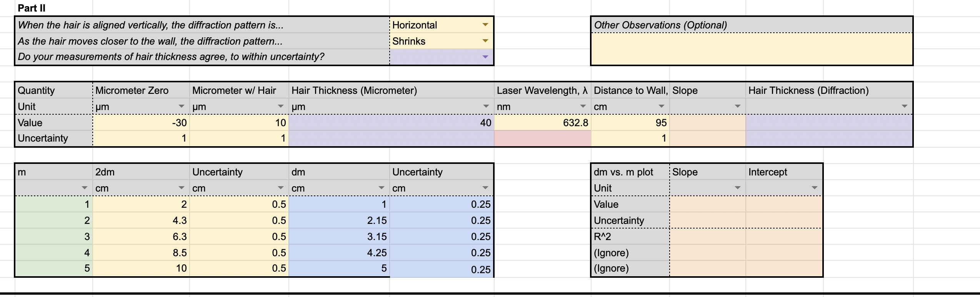The image size is (980, 297).
Task: Open dm vs. m plot Slope unit dropdown
Action: pyautogui.click(x=737, y=188)
